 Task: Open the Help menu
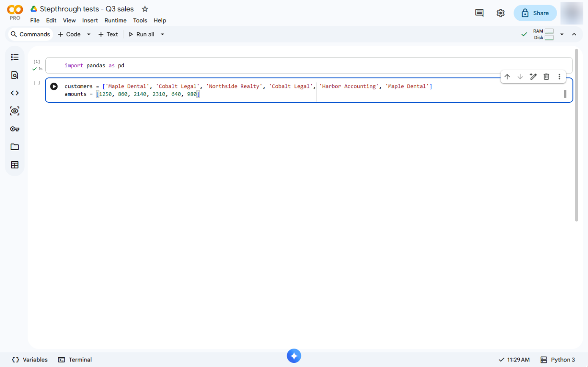point(160,20)
